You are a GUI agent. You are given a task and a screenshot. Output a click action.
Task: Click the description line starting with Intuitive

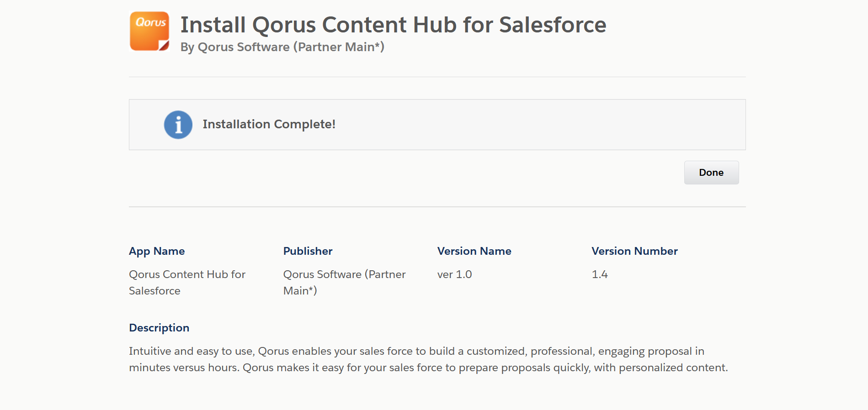(x=416, y=351)
